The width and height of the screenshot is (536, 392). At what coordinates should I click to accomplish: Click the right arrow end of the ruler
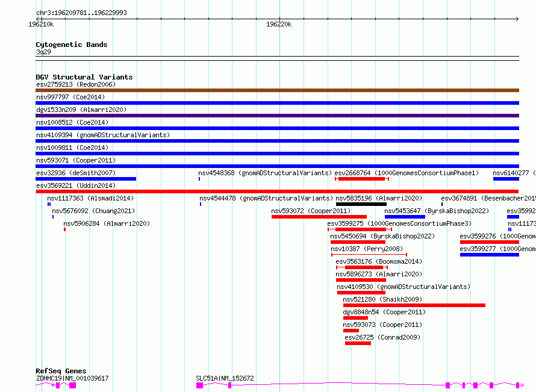[x=517, y=19]
